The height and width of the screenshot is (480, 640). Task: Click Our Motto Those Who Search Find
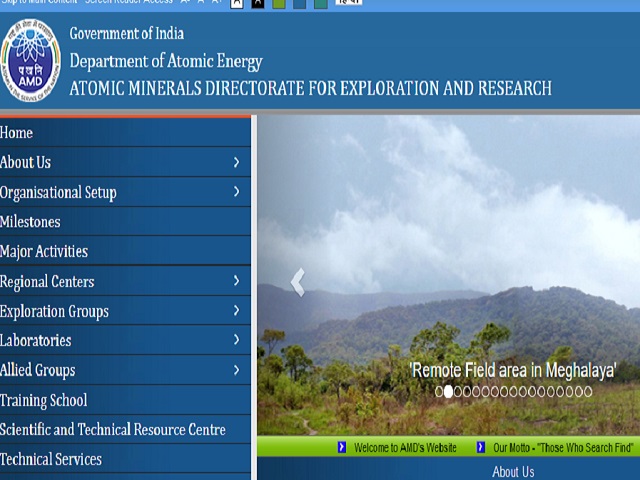click(x=563, y=448)
